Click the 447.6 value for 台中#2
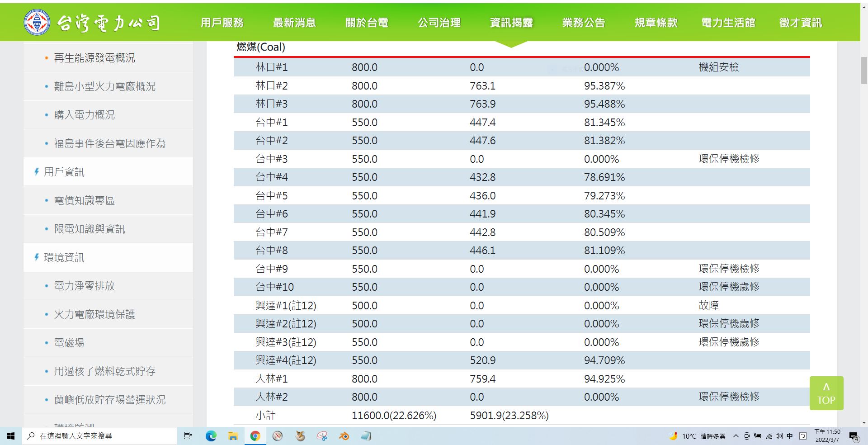The height and width of the screenshot is (445, 868). (x=482, y=141)
